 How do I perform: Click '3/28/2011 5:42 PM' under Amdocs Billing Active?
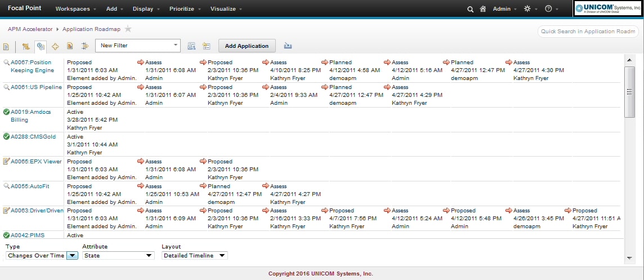pyautogui.click(x=92, y=119)
